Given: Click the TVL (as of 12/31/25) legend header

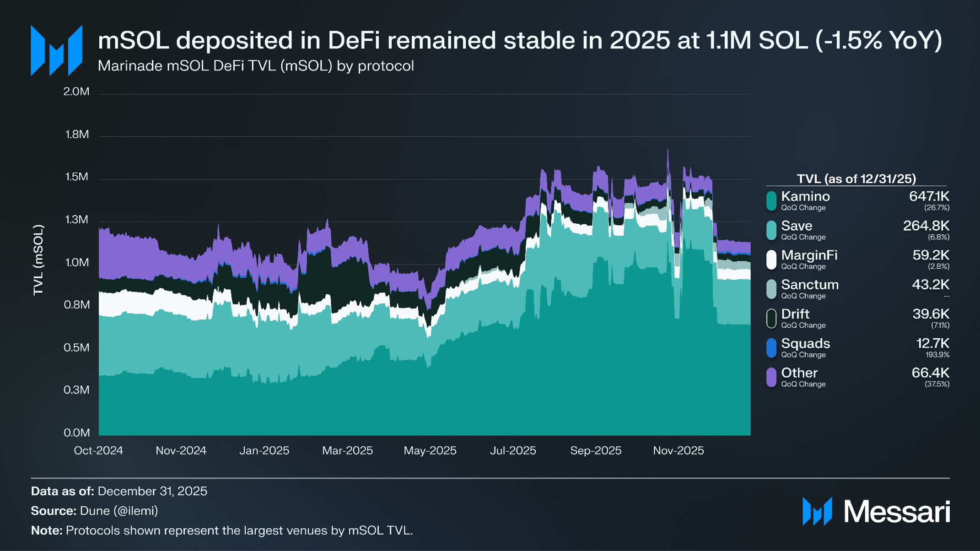Looking at the screenshot, I should click(x=856, y=178).
